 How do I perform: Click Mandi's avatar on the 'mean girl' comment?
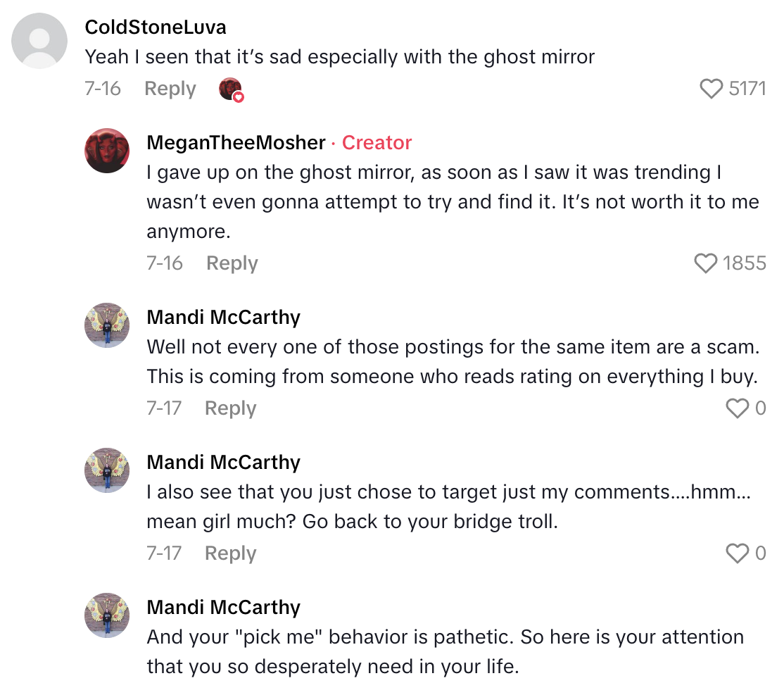pyautogui.click(x=107, y=470)
